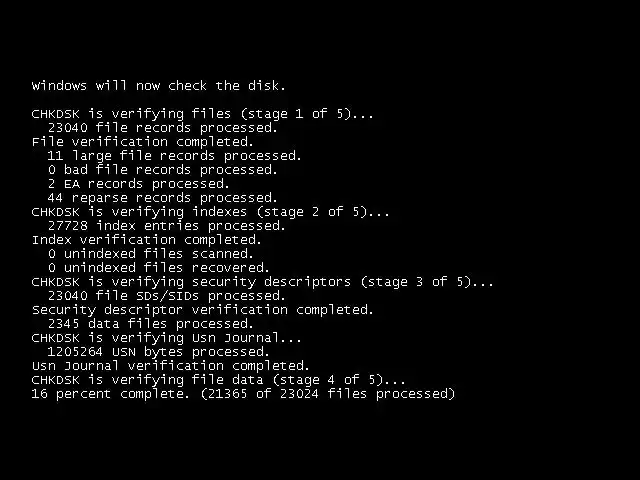Click the 'Index verification completed.' text
Image resolution: width=640 pixels, height=480 pixels.
click(147, 240)
